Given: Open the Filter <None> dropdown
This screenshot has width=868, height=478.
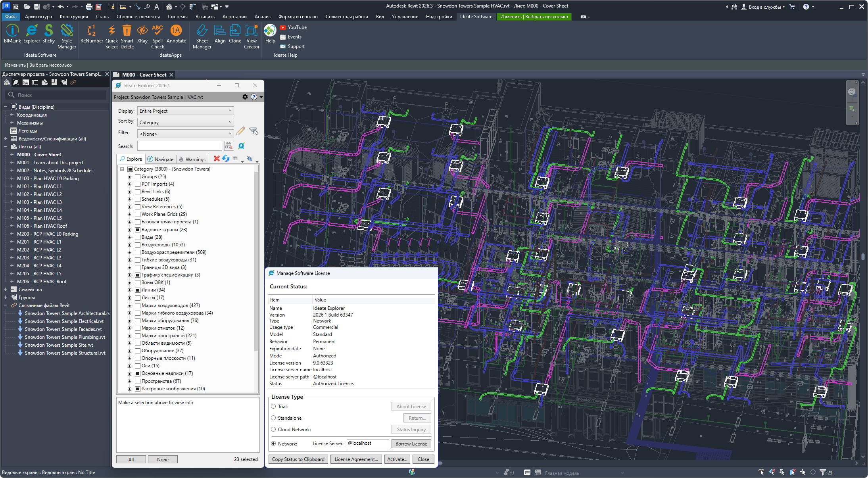Looking at the screenshot, I should pyautogui.click(x=185, y=134).
